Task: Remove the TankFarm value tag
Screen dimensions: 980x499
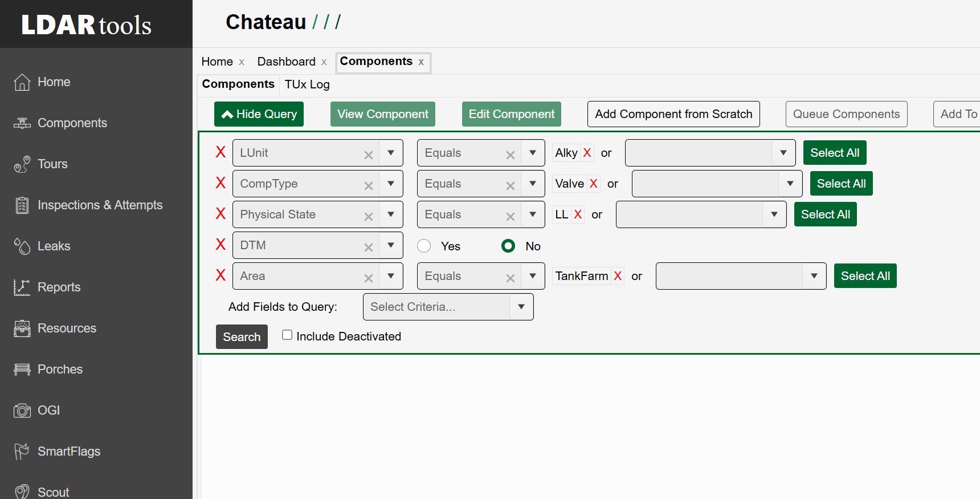Action: click(618, 276)
